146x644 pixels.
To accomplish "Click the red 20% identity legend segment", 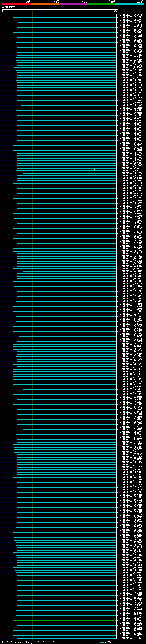I will coord(16,4).
